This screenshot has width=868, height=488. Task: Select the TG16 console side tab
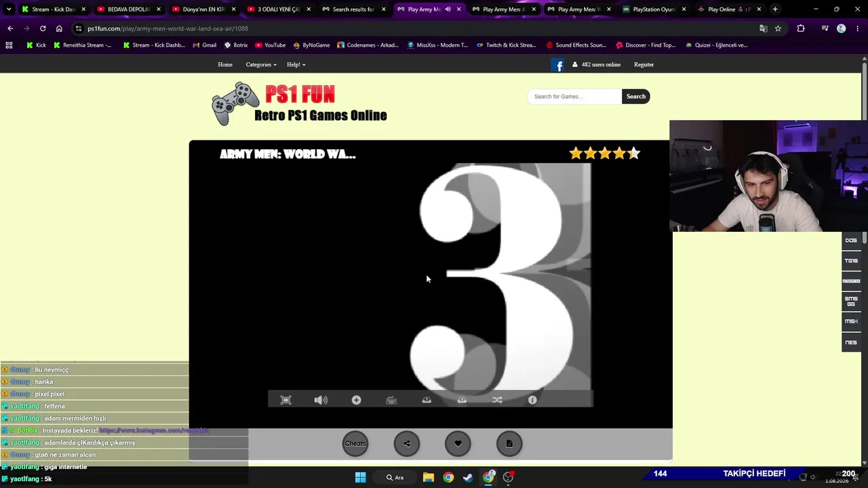click(851, 261)
